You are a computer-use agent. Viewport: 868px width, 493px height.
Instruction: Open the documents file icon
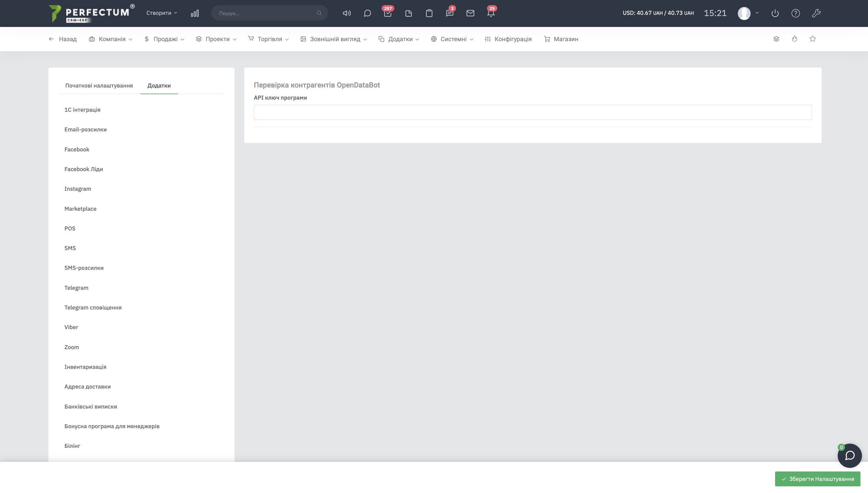point(409,13)
